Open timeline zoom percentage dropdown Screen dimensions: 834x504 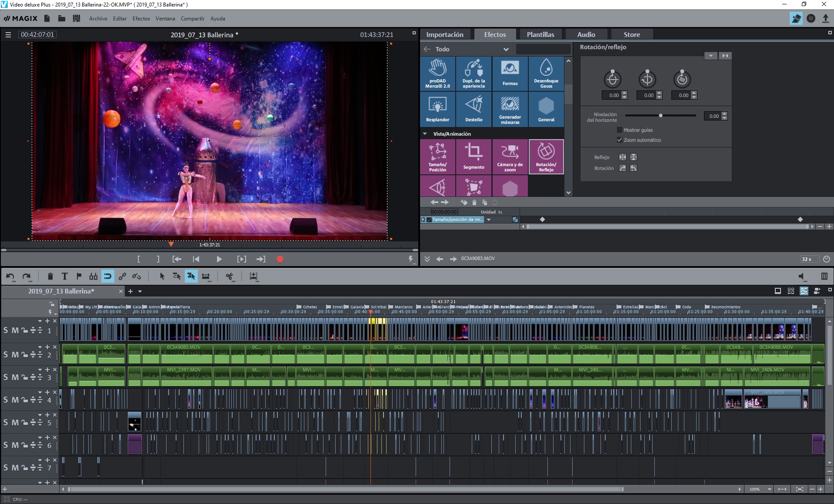click(769, 489)
